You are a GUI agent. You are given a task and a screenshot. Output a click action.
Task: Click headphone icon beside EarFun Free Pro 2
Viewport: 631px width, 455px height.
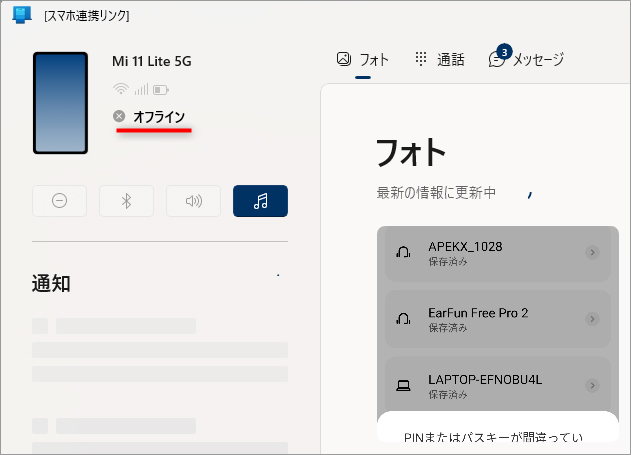(403, 319)
